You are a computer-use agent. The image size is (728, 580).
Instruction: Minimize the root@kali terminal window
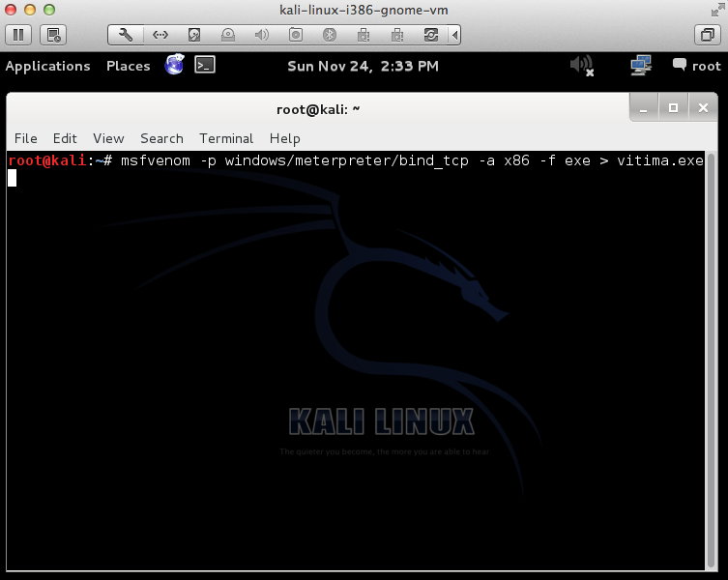click(644, 107)
